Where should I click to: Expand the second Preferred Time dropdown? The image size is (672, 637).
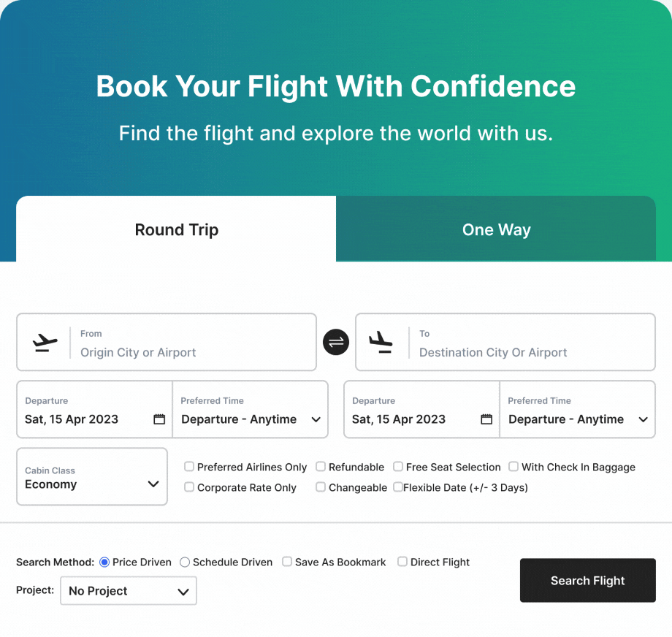(x=577, y=410)
